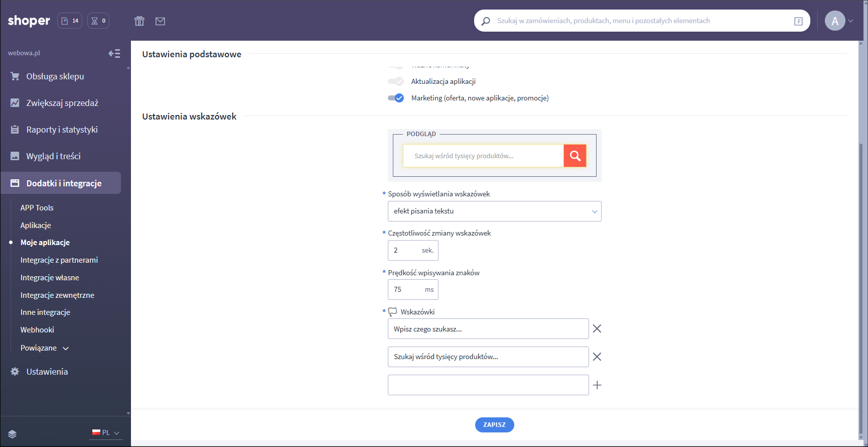The width and height of the screenshot is (868, 447).
Task: Open the 'Webhooki' submenu item
Action: tap(37, 330)
